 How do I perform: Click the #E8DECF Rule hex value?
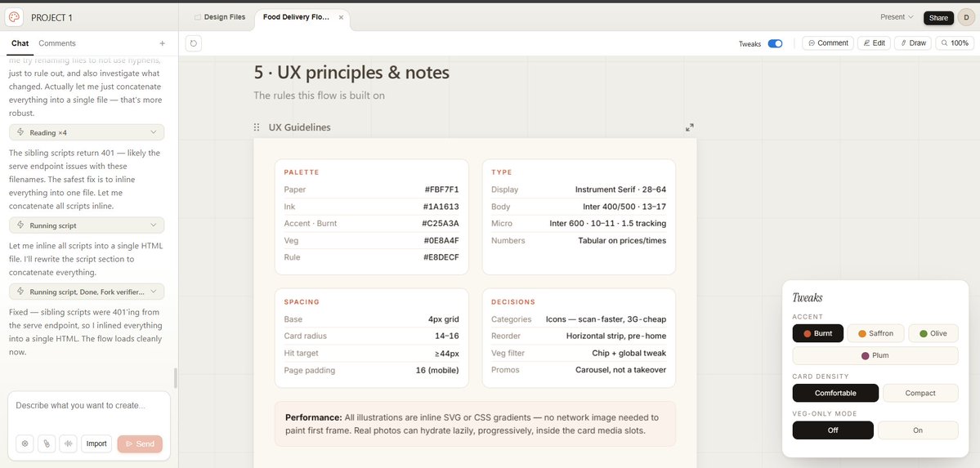(x=441, y=256)
